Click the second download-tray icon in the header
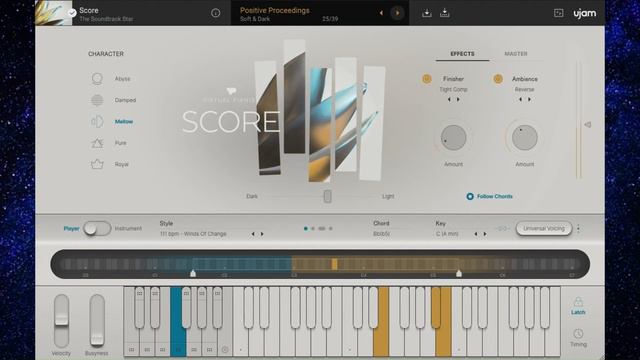The height and width of the screenshot is (360, 640). pyautogui.click(x=445, y=13)
